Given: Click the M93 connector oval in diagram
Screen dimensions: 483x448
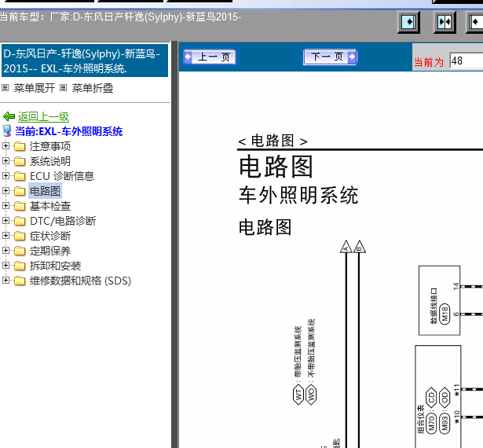Looking at the screenshot, I should coord(445,424).
